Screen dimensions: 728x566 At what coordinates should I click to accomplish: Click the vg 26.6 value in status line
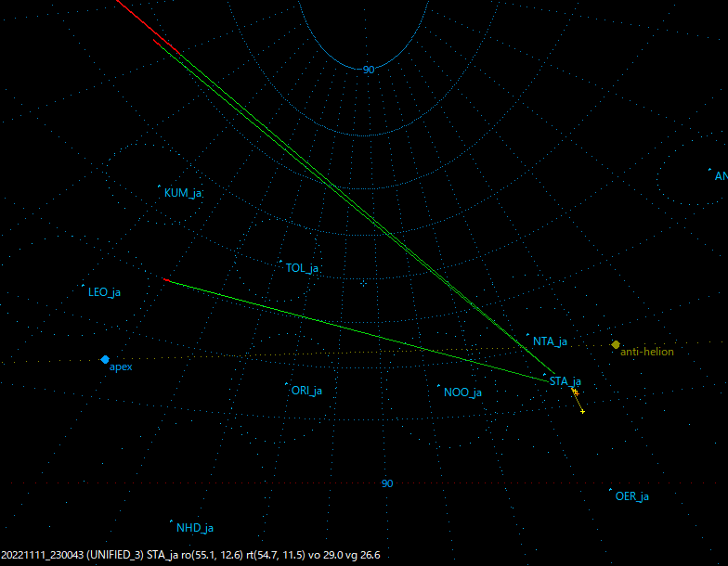[x=362, y=555]
